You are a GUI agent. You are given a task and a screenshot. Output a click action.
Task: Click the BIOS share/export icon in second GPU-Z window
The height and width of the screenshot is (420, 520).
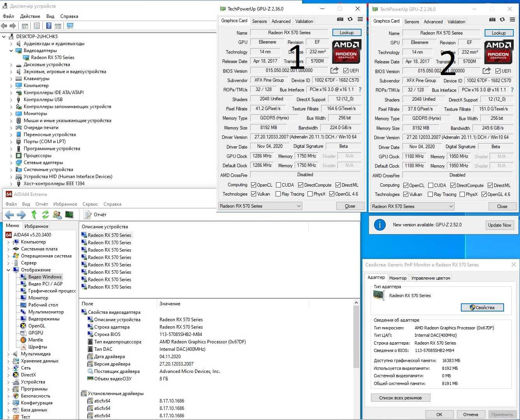487,71
